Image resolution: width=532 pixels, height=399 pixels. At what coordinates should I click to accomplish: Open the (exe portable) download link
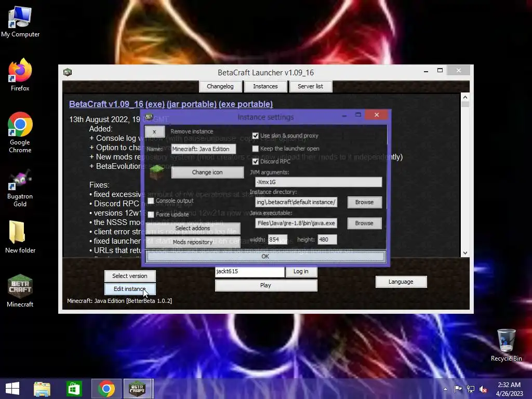click(246, 104)
